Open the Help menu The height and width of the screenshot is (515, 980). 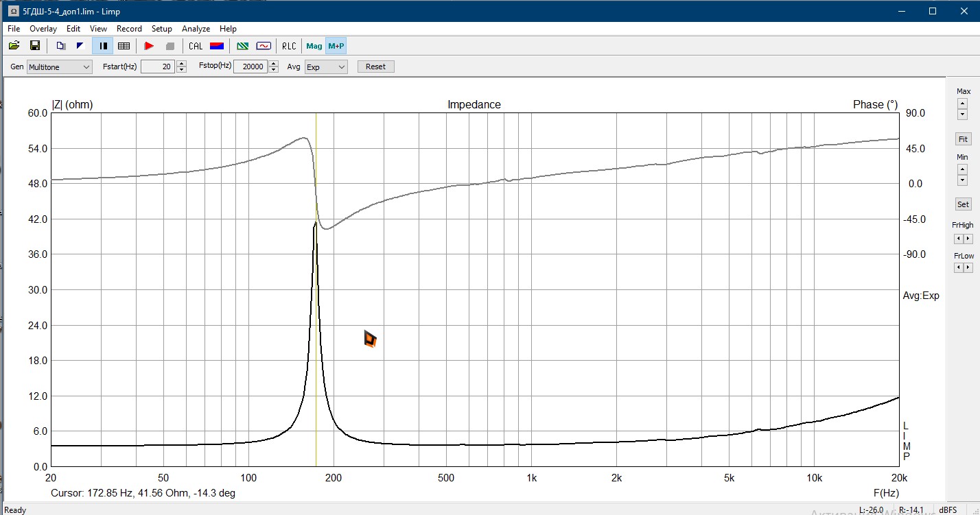click(x=228, y=29)
